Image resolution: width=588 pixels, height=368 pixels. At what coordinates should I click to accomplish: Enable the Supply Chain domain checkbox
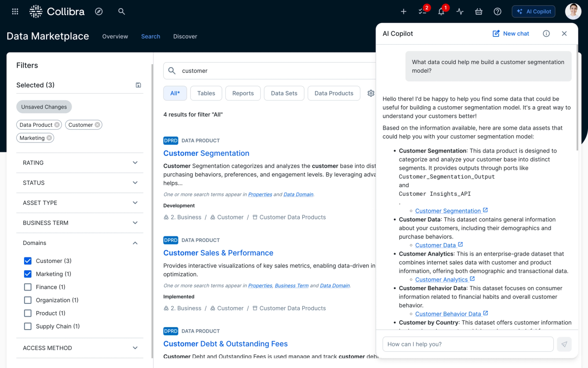[28, 326]
